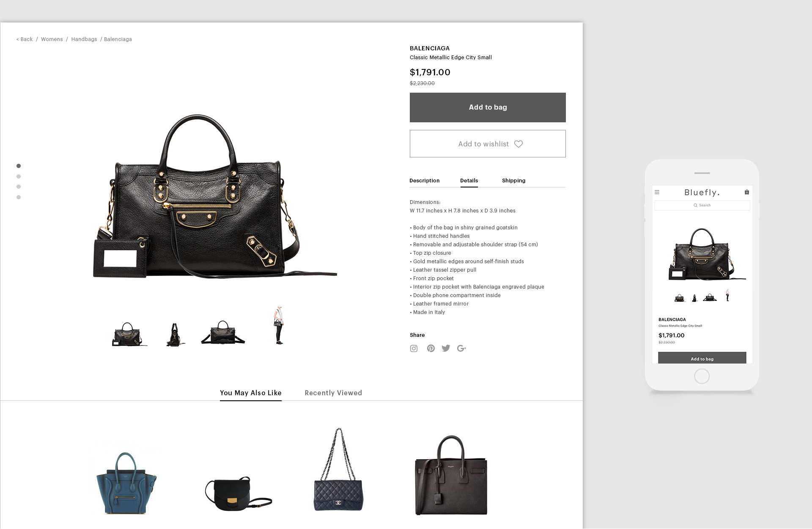Open the blue Celine tote recommendation

pos(126,482)
